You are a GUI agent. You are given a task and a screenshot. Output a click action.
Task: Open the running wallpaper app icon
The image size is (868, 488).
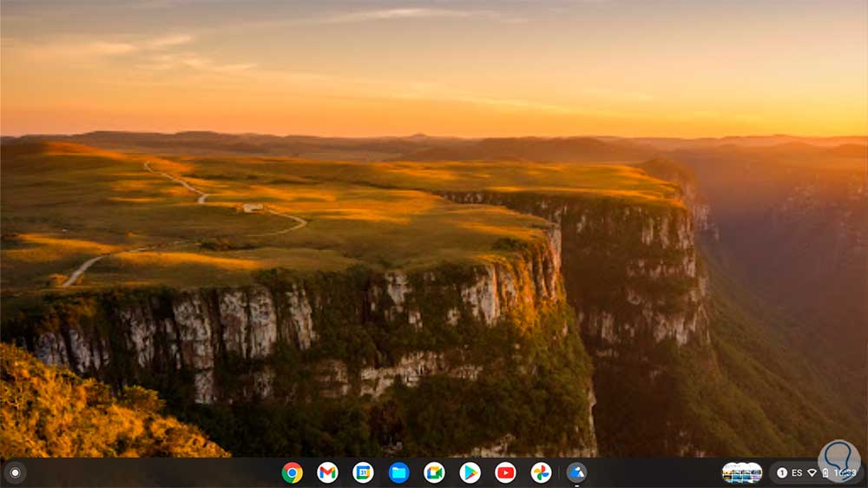(577, 472)
